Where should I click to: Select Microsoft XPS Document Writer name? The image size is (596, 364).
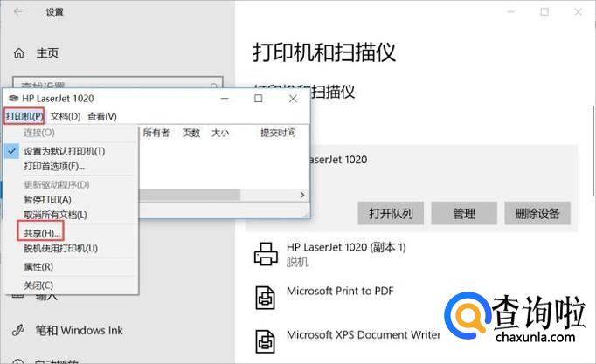click(363, 335)
